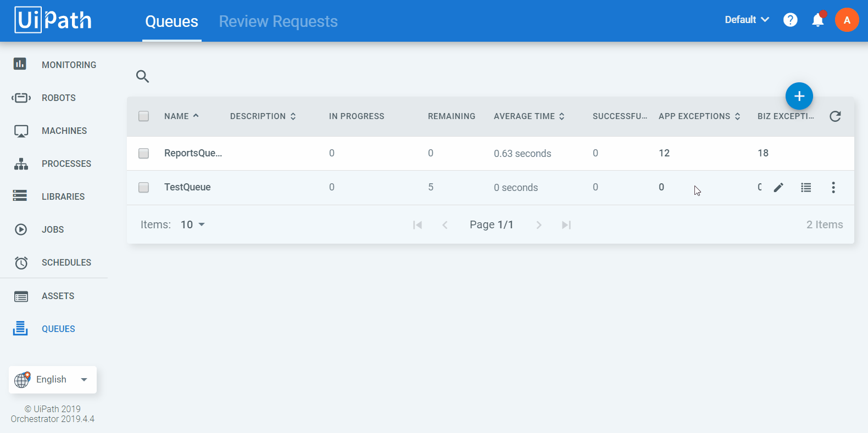Click the Queues icon in sidebar
The width and height of the screenshot is (868, 433).
[x=20, y=328]
